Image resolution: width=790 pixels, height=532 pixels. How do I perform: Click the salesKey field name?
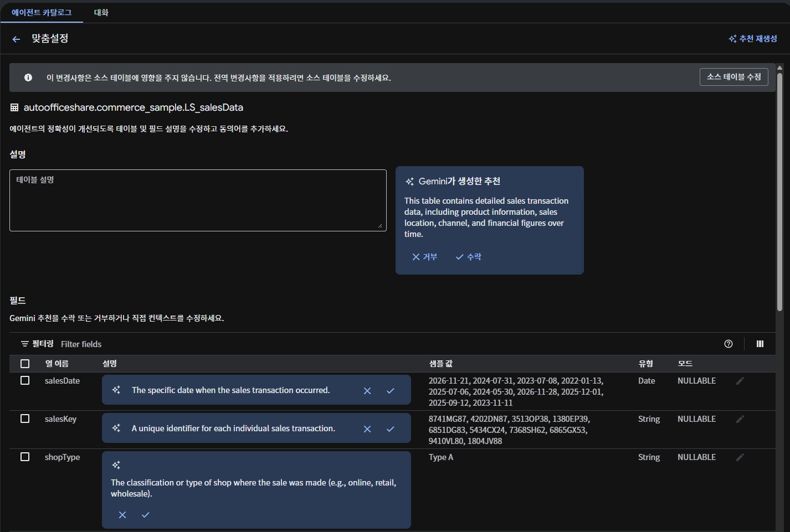pyautogui.click(x=61, y=419)
